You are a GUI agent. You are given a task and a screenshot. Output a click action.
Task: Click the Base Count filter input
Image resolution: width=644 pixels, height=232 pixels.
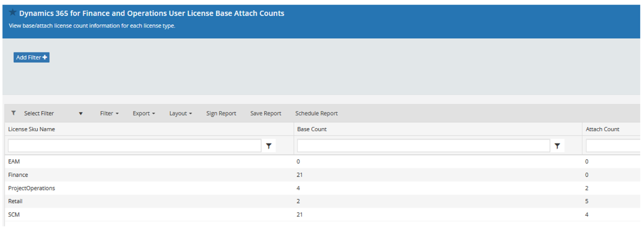click(424, 146)
